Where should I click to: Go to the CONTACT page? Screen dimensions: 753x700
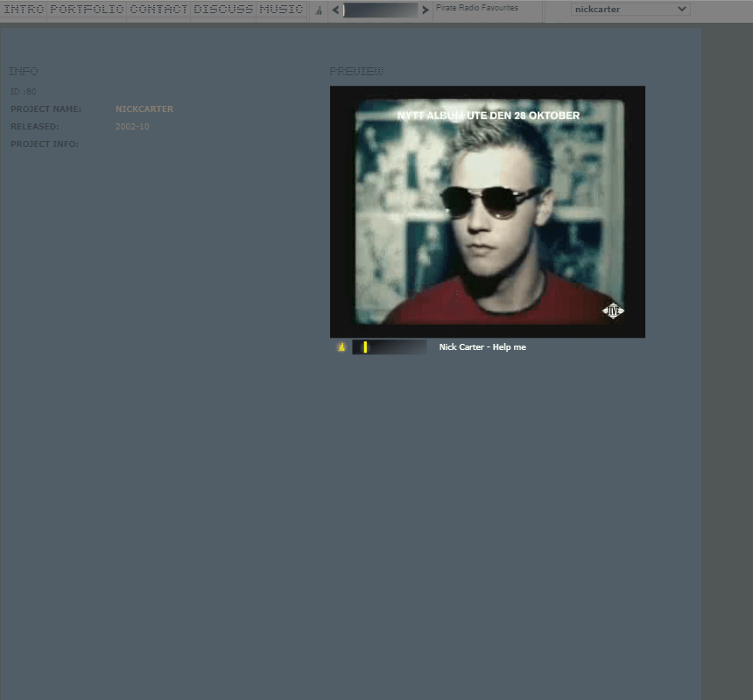(x=159, y=9)
